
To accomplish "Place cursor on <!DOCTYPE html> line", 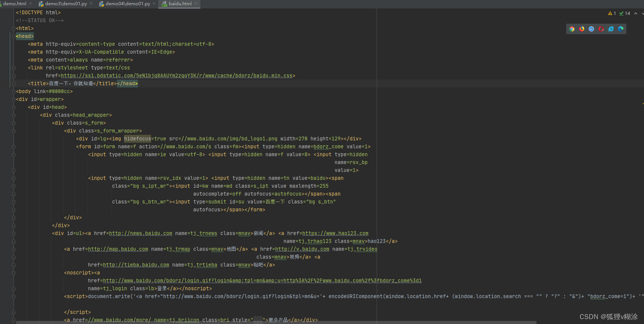I will (x=38, y=13).
